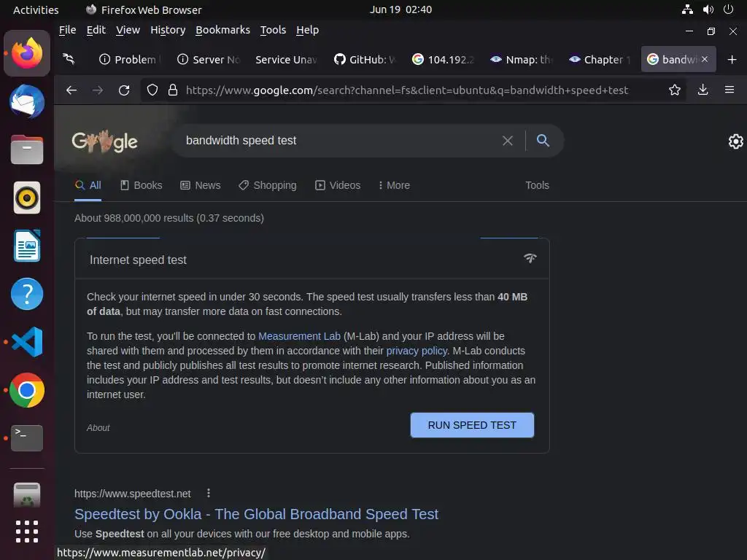This screenshot has height=560, width=747.
Task: Launch Thunderbird mail from the dock
Action: pos(27,101)
